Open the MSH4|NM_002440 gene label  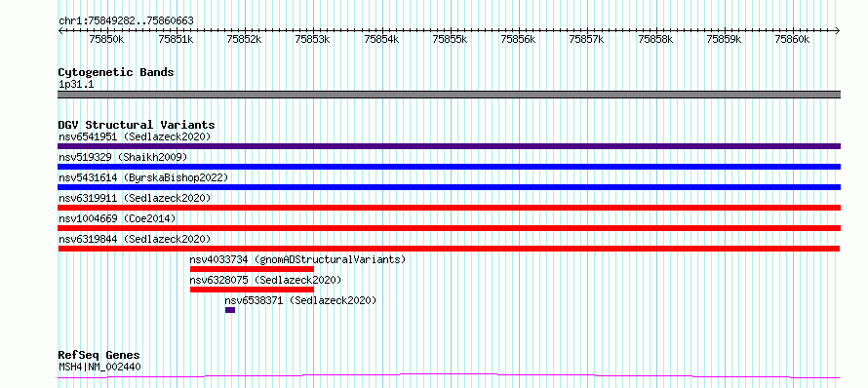[x=99, y=367]
